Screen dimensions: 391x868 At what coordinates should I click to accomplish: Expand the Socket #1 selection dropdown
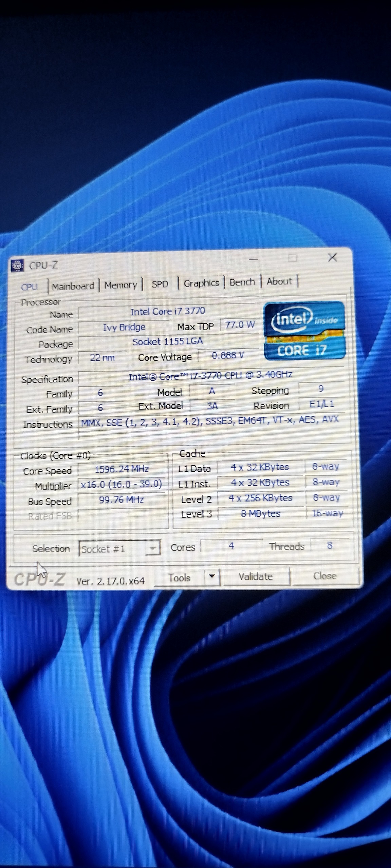153,548
